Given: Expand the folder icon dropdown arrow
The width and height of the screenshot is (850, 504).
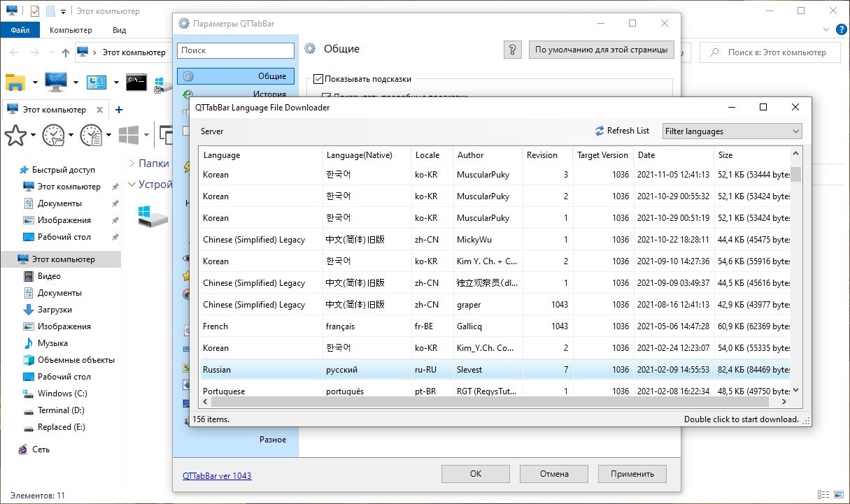Looking at the screenshot, I should click(x=35, y=82).
